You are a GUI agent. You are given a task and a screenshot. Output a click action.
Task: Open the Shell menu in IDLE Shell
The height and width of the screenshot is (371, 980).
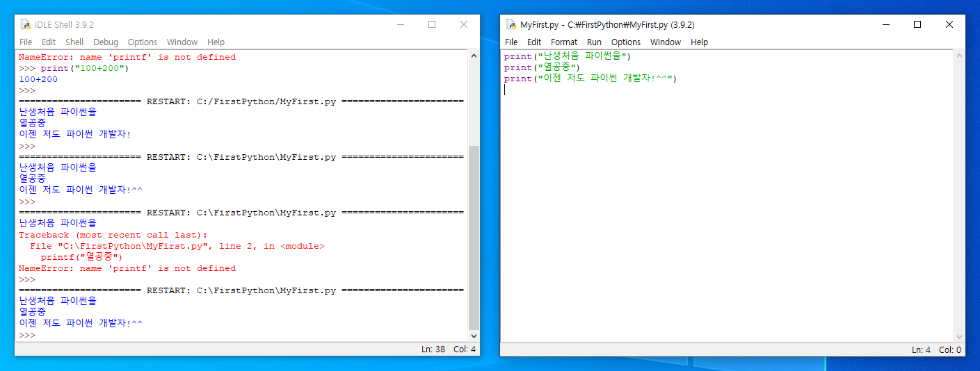coord(74,42)
